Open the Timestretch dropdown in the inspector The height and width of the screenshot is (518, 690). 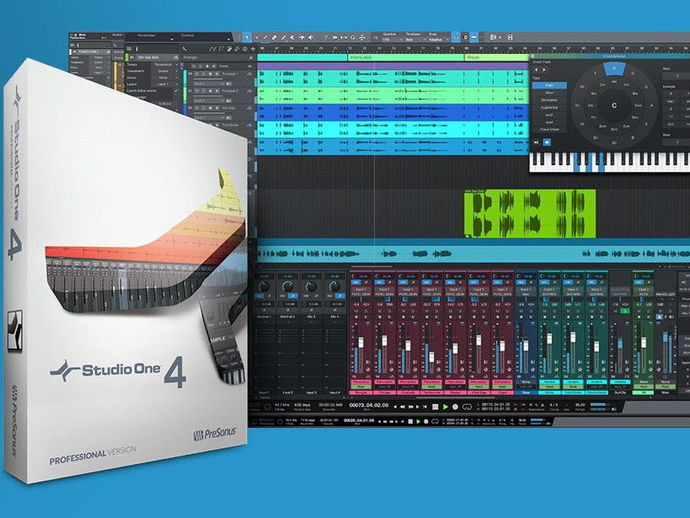(163, 71)
